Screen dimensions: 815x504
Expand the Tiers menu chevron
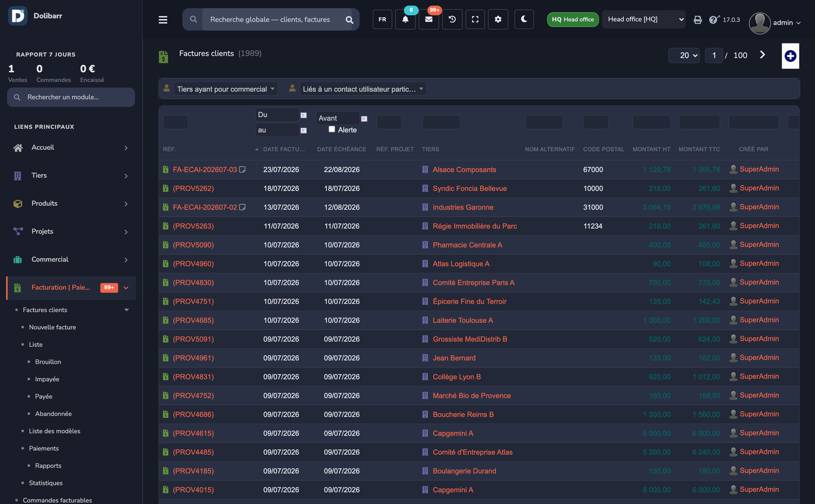[126, 176]
